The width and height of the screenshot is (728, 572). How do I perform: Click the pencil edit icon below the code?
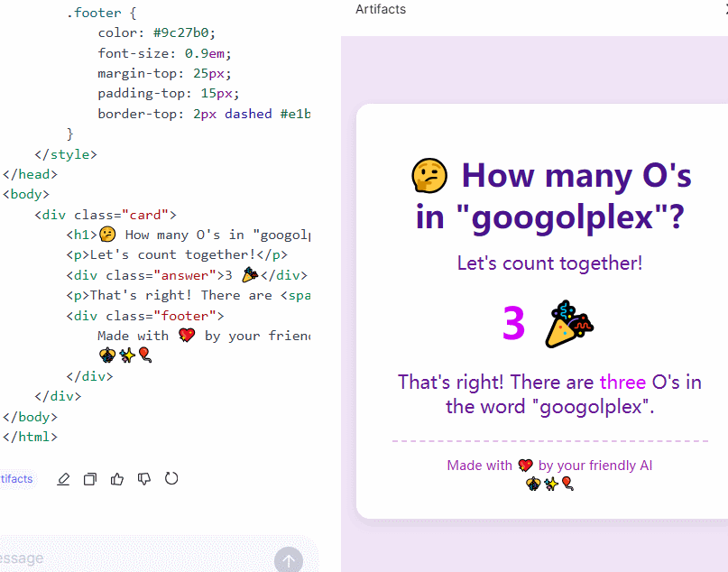pyautogui.click(x=63, y=479)
